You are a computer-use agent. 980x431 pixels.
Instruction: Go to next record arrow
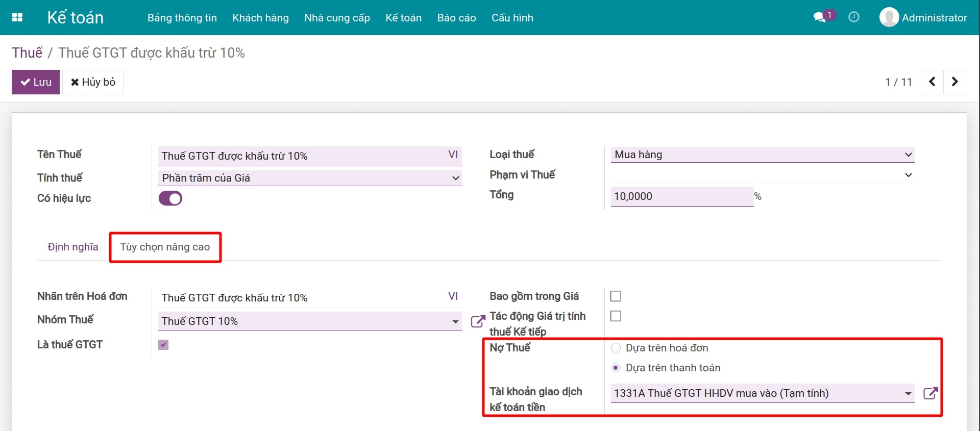click(x=955, y=82)
